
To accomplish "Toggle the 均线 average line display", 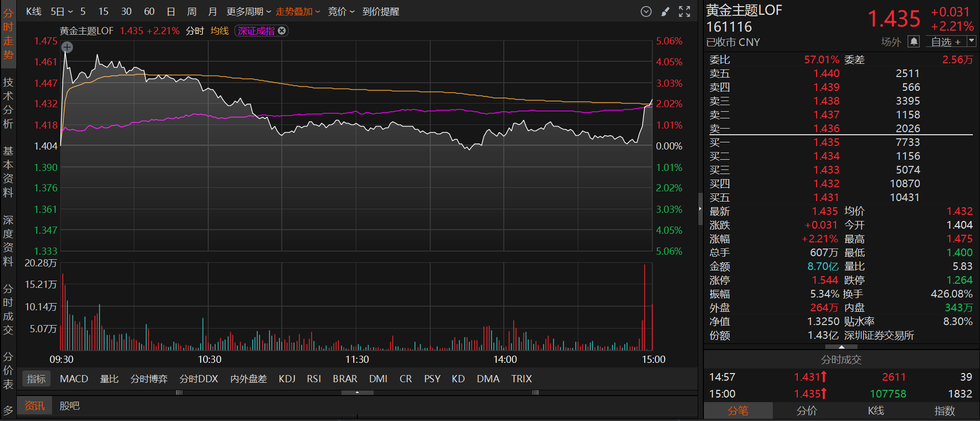I will [x=219, y=31].
